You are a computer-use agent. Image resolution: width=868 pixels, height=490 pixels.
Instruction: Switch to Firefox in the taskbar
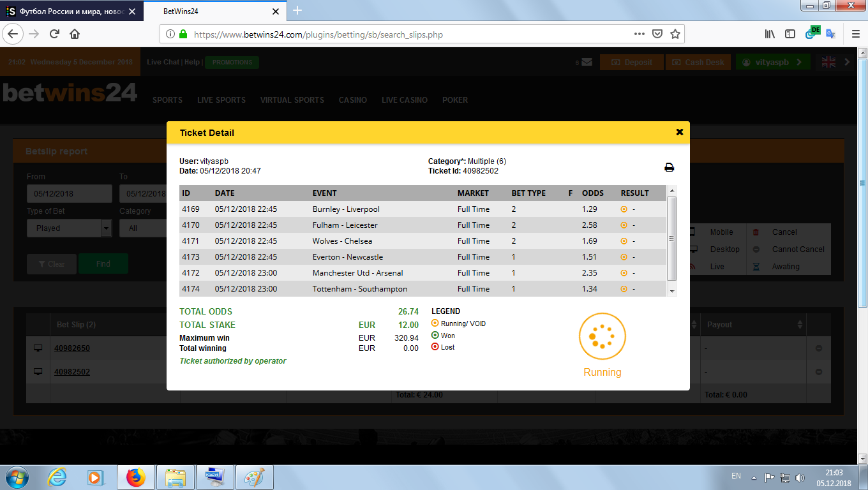(x=135, y=477)
